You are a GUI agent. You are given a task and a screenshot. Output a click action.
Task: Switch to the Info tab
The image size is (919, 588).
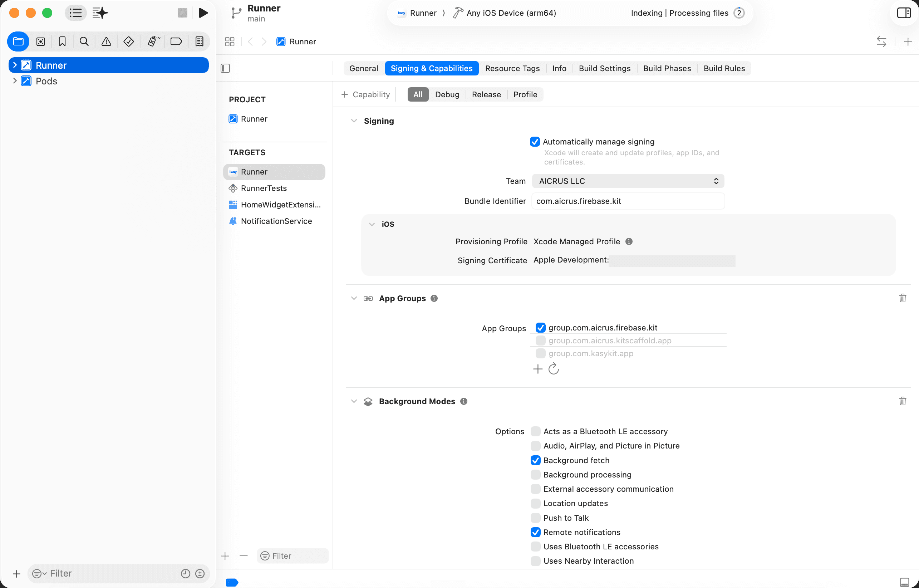click(559, 68)
